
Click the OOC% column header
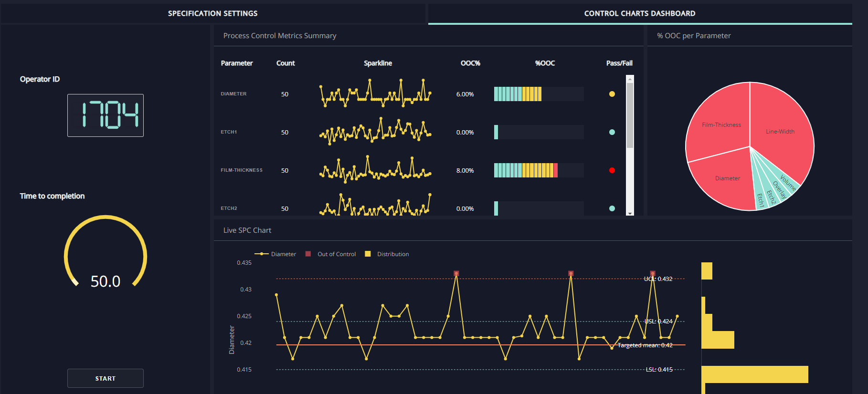pos(470,63)
